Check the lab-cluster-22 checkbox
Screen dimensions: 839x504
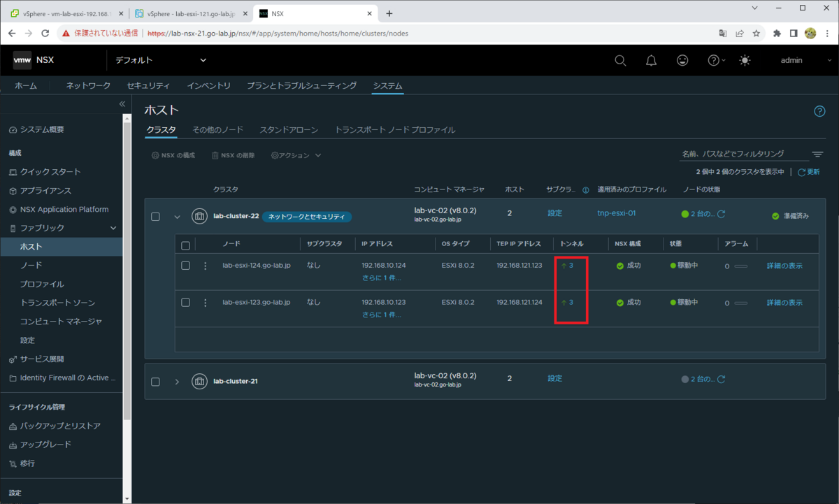155,217
